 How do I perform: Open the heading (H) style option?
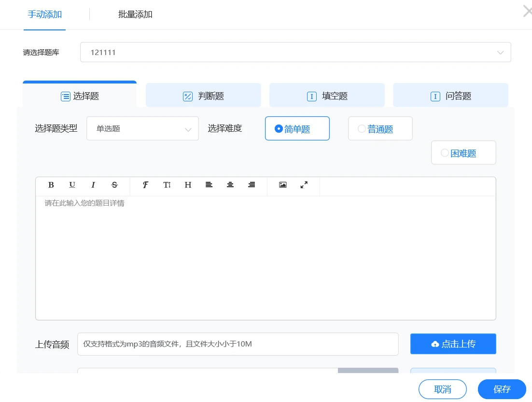click(x=188, y=185)
